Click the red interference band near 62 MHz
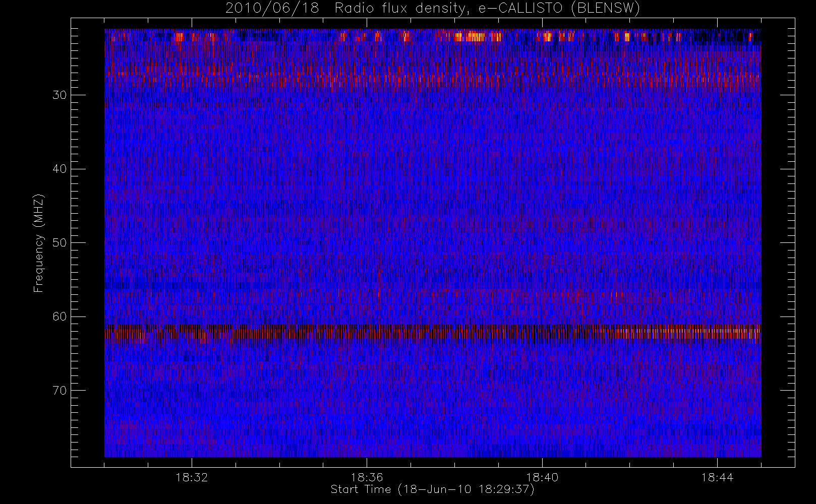 coord(433,334)
